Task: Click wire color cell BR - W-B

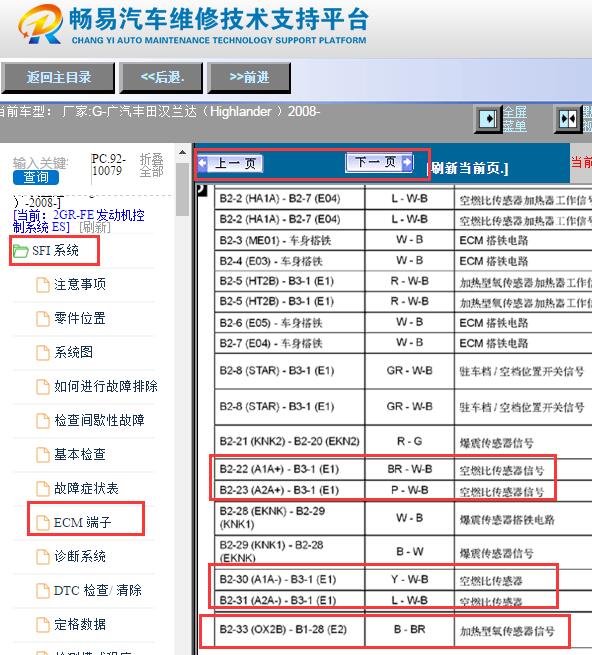Action: tap(409, 469)
